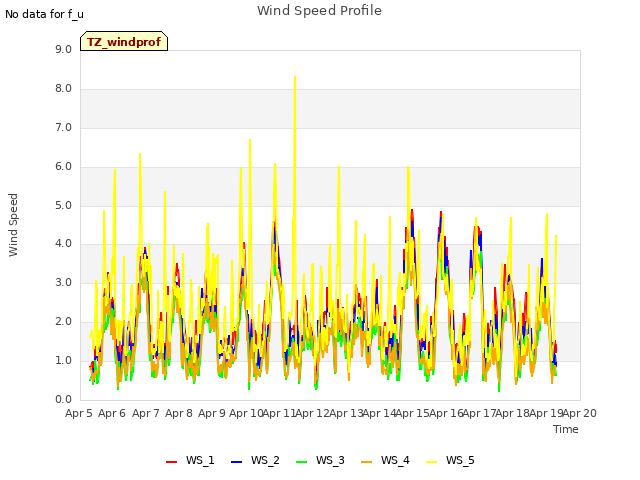Click the 8.0 y-axis tick label
This screenshot has width=640, height=480.
click(x=63, y=89)
